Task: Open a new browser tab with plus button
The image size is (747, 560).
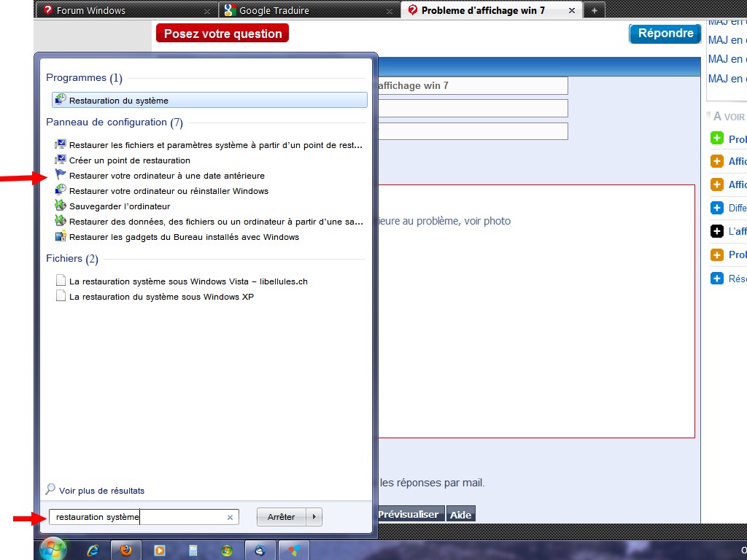Action: [x=594, y=10]
